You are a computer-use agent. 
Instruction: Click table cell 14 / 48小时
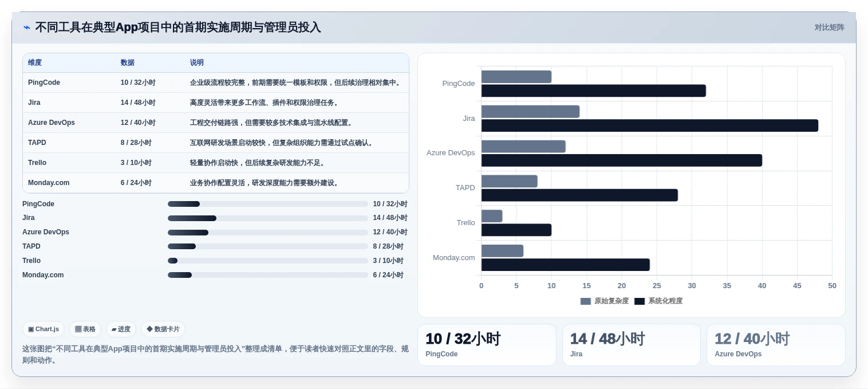tap(138, 103)
